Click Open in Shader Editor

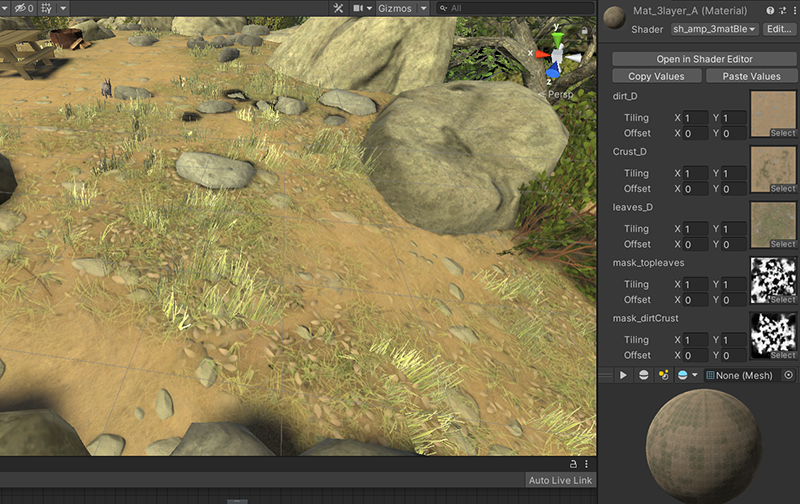pyautogui.click(x=705, y=59)
